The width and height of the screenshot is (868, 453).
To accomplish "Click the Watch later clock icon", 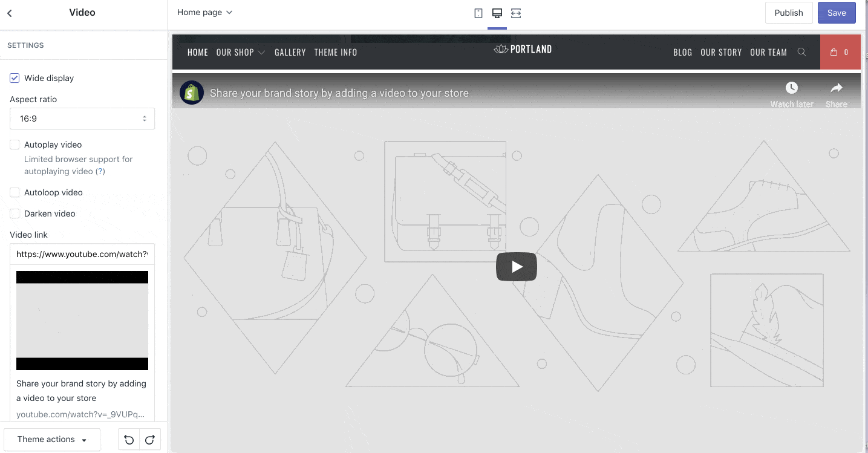I will coord(791,87).
